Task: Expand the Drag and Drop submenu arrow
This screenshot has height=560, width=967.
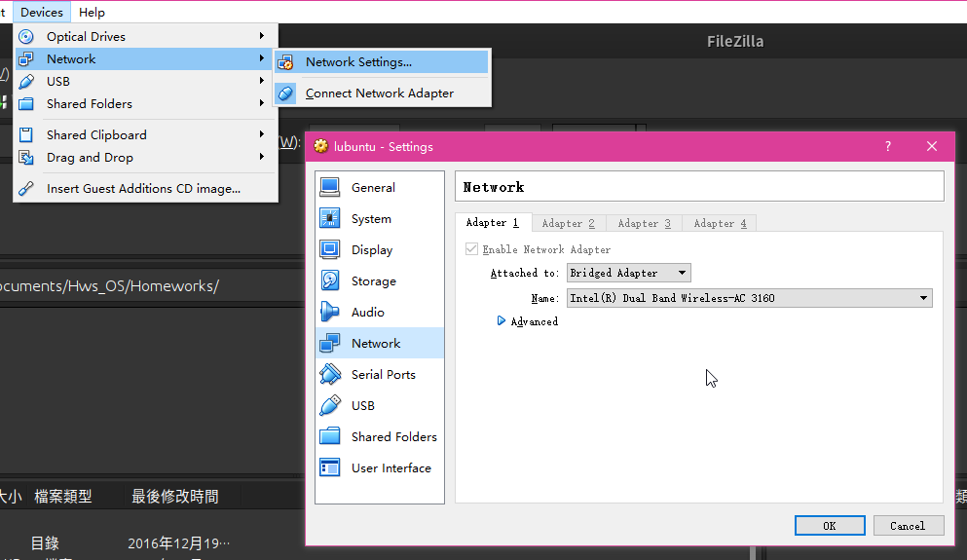Action: tap(262, 157)
